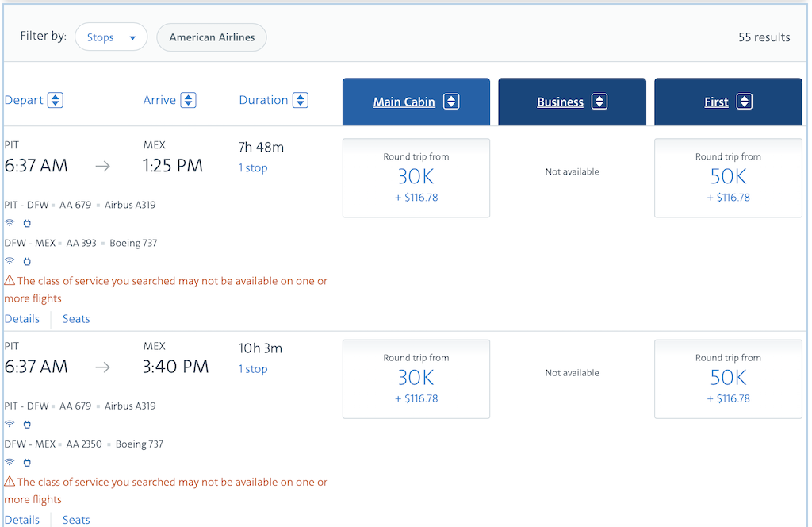
Task: Click Wi-Fi icon under AA 393
Action: point(10,261)
